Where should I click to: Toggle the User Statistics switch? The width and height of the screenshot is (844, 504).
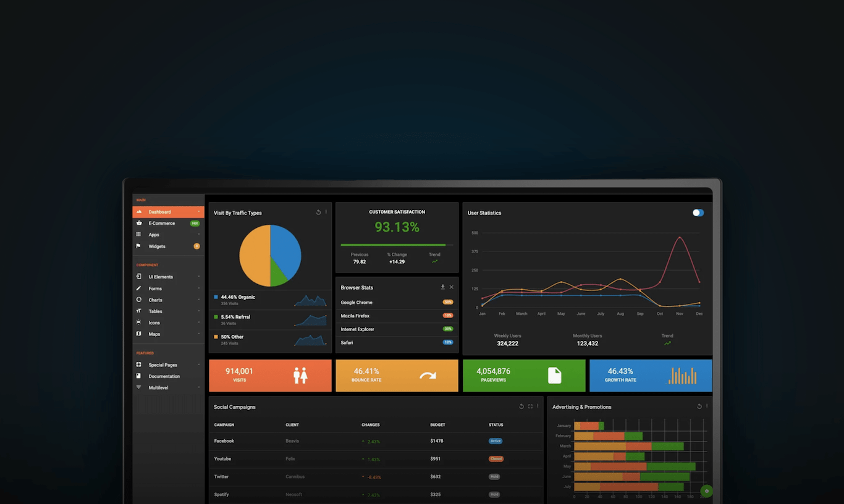pyautogui.click(x=698, y=212)
